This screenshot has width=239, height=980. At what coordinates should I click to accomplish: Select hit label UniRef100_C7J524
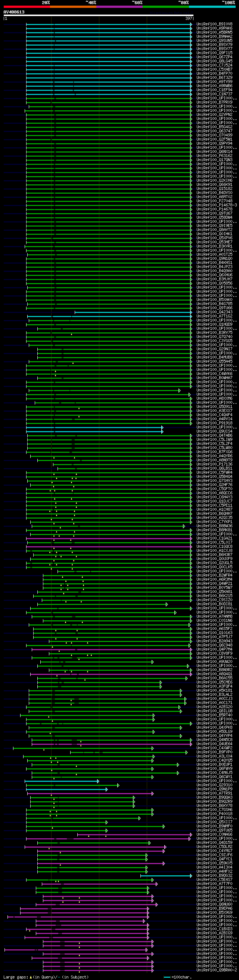point(214,65)
